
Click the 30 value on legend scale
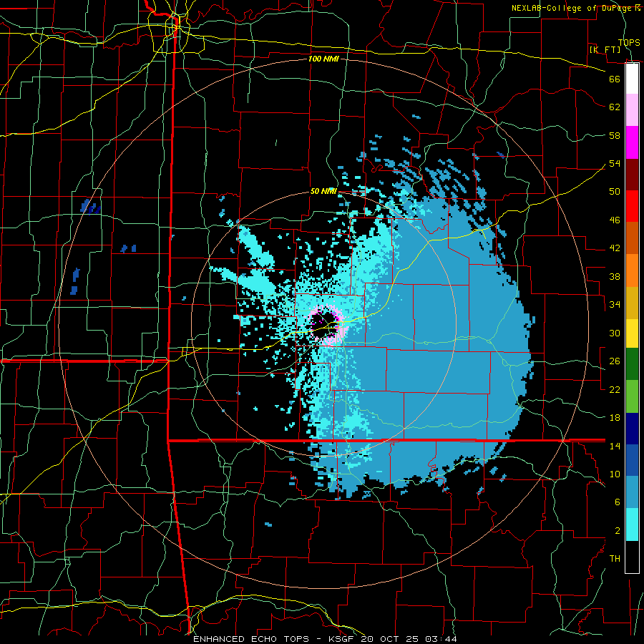615,333
